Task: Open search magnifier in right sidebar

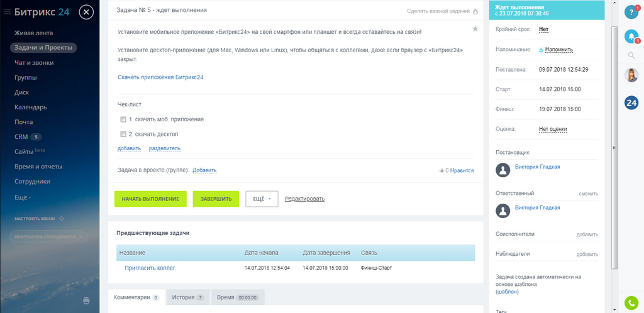Action: tap(631, 55)
